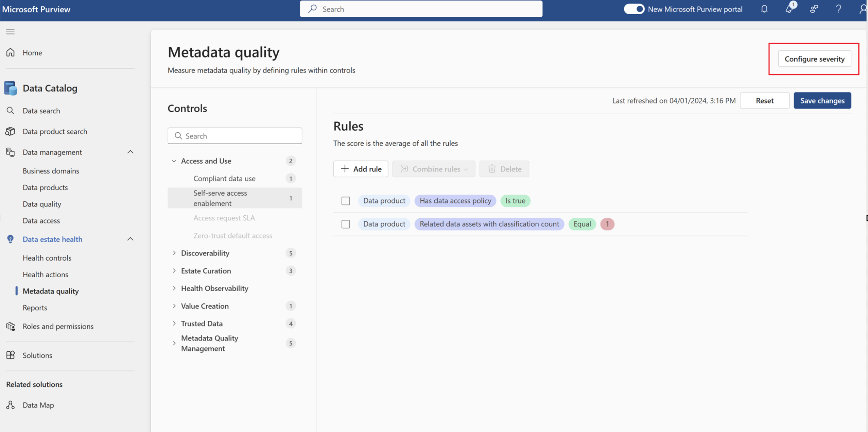Click the Controls search field
The image size is (868, 432).
coord(235,136)
